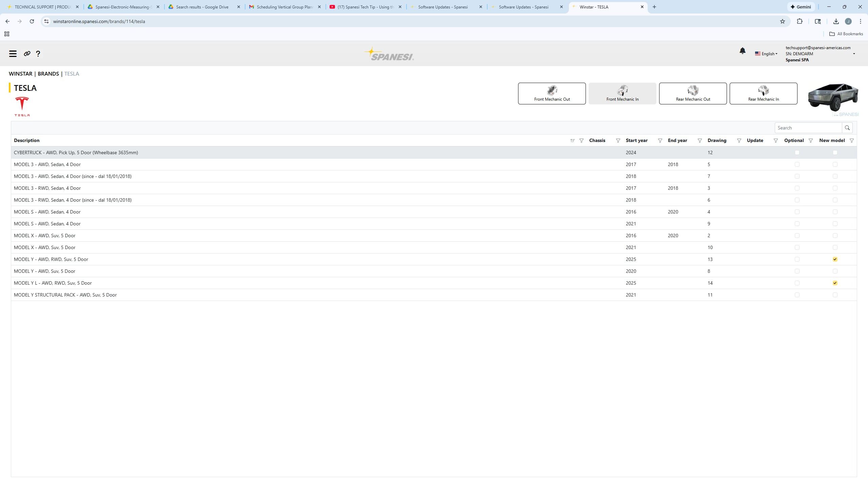Open filter for Drawing column

click(x=739, y=141)
